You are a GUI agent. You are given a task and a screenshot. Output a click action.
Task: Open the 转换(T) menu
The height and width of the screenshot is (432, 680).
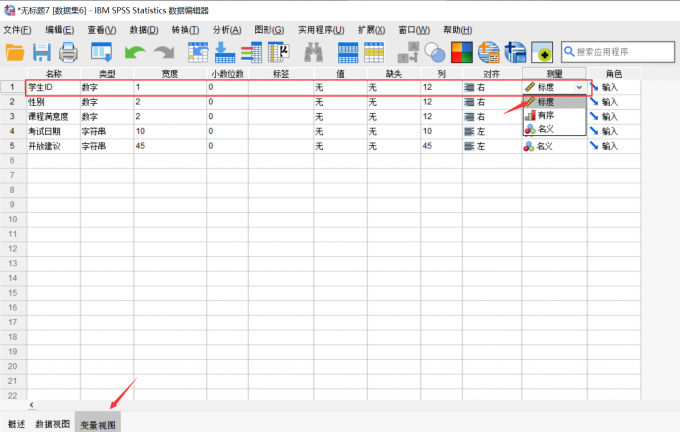(x=185, y=30)
